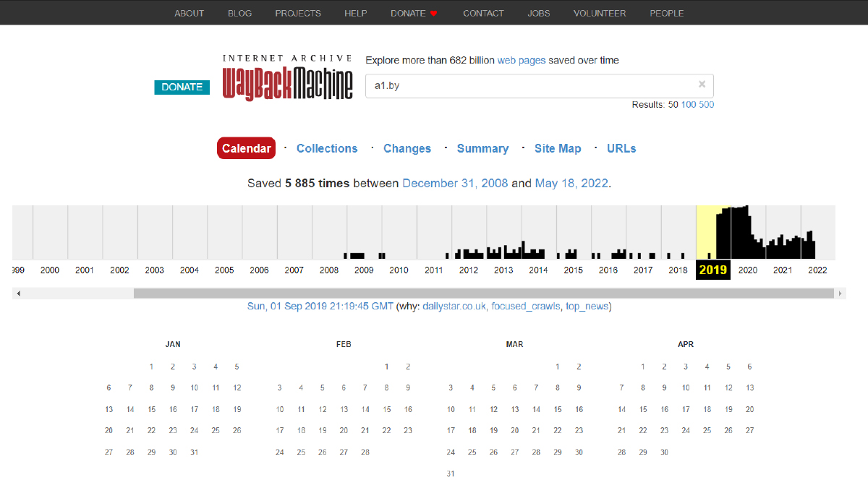868x488 pixels.
Task: Open the Summary tab
Action: click(x=482, y=148)
